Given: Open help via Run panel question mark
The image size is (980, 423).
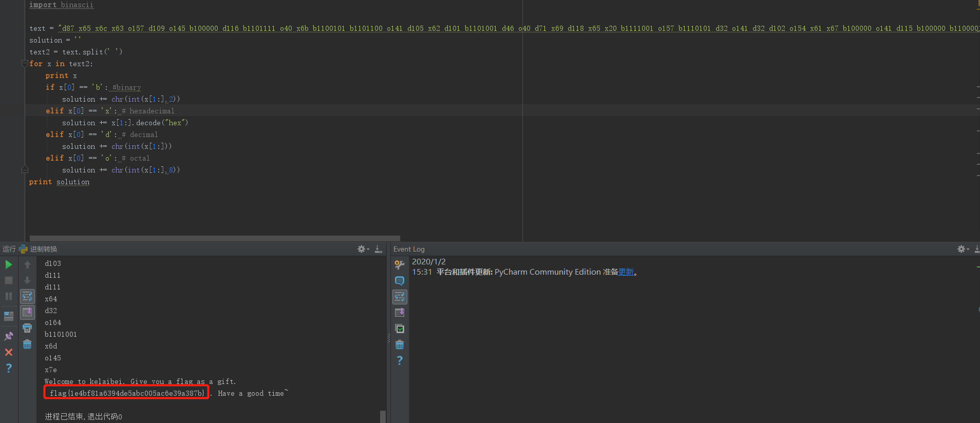Looking at the screenshot, I should 9,368.
